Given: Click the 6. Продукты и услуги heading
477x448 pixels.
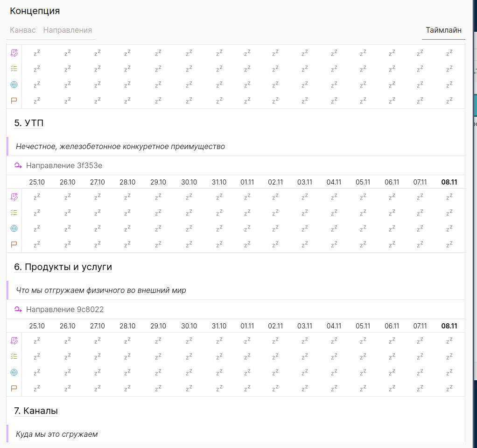Looking at the screenshot, I should tap(63, 267).
